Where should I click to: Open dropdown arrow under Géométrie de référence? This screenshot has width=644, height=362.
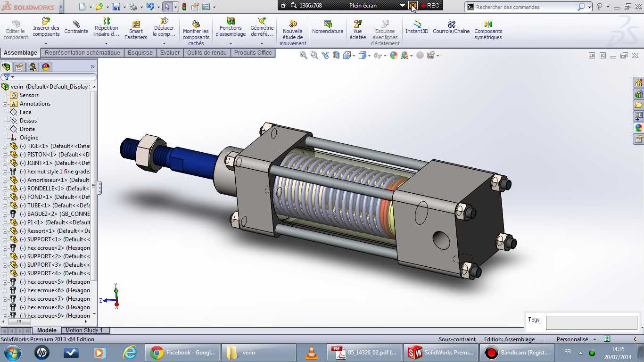(x=262, y=43)
